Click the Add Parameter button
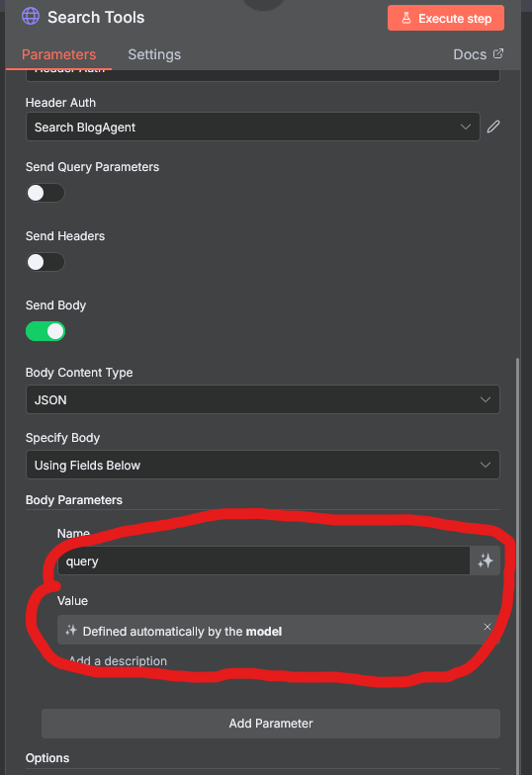Screen dimensions: 532x775 271,724
